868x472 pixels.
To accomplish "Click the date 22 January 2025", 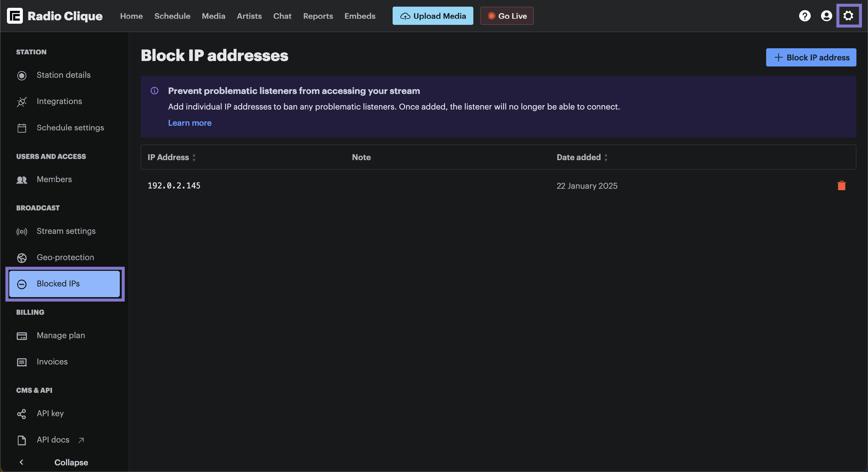I will point(587,186).
